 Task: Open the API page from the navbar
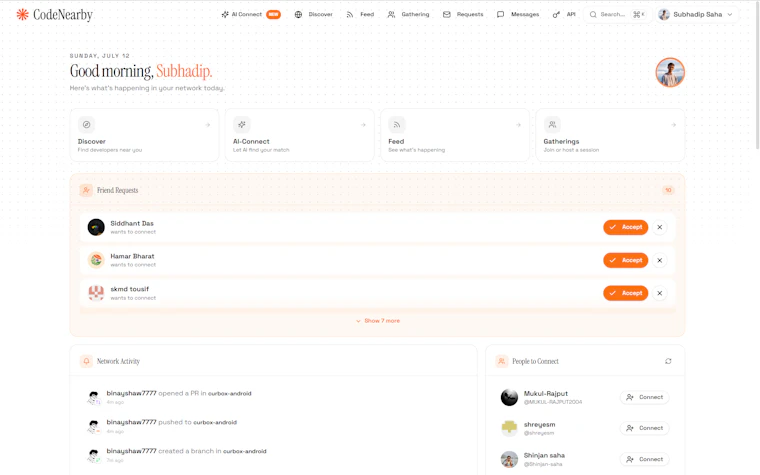click(x=564, y=15)
